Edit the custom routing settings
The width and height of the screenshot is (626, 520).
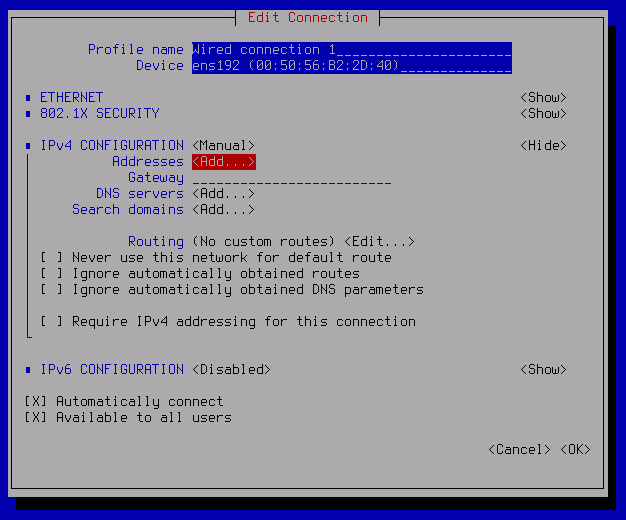point(379,242)
